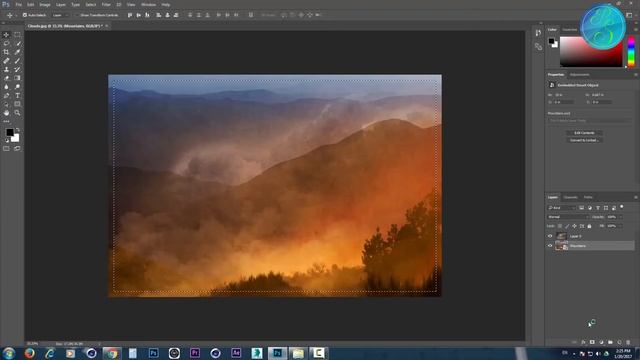The image size is (640, 360).
Task: Select the Crop tool
Action: [x=6, y=52]
